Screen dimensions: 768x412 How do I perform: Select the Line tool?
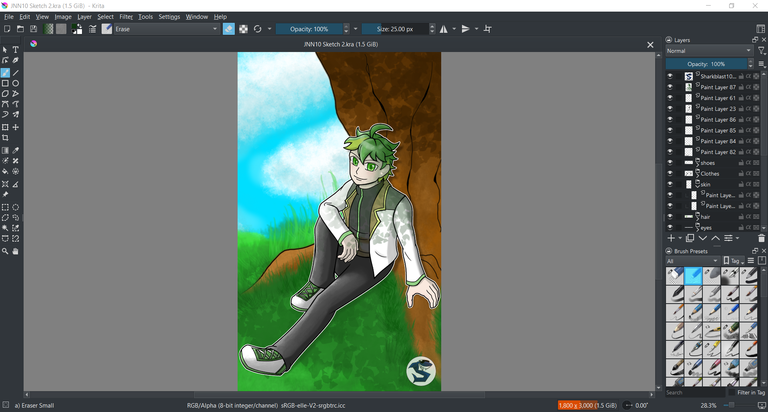tap(16, 73)
